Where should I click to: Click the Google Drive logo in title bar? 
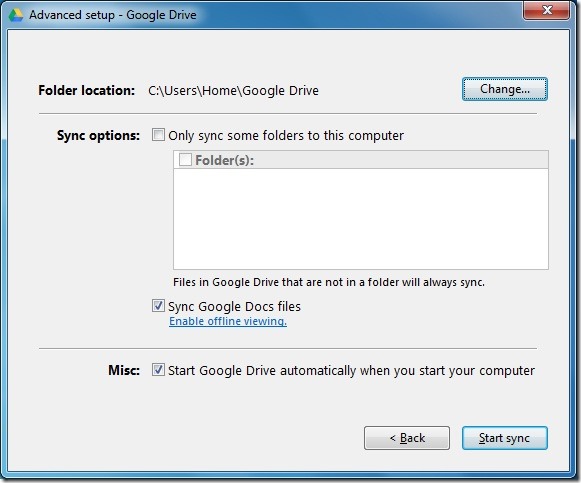[x=16, y=15]
